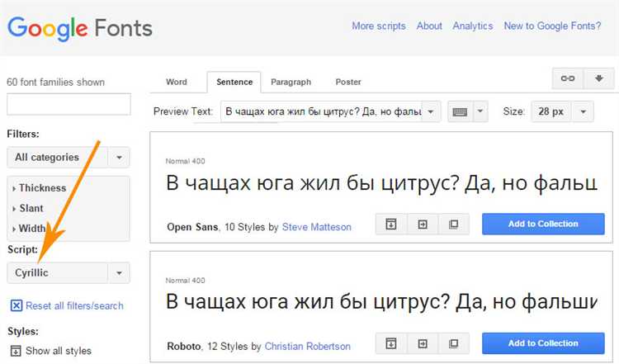Click Roboto quick-use arrow icon

[423, 343]
